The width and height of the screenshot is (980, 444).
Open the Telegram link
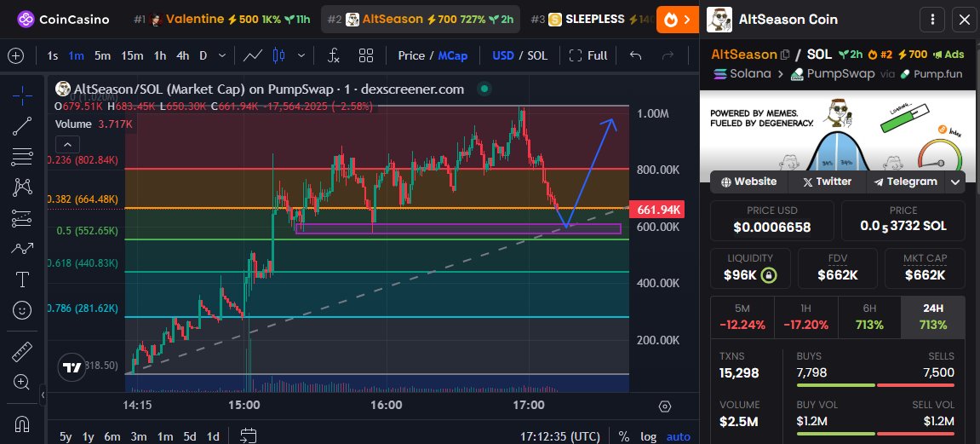click(906, 182)
